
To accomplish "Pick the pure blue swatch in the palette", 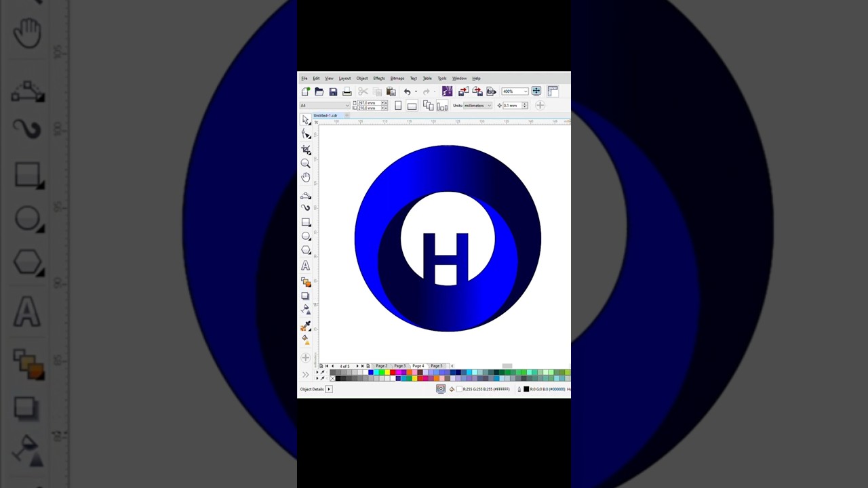I will (x=371, y=372).
